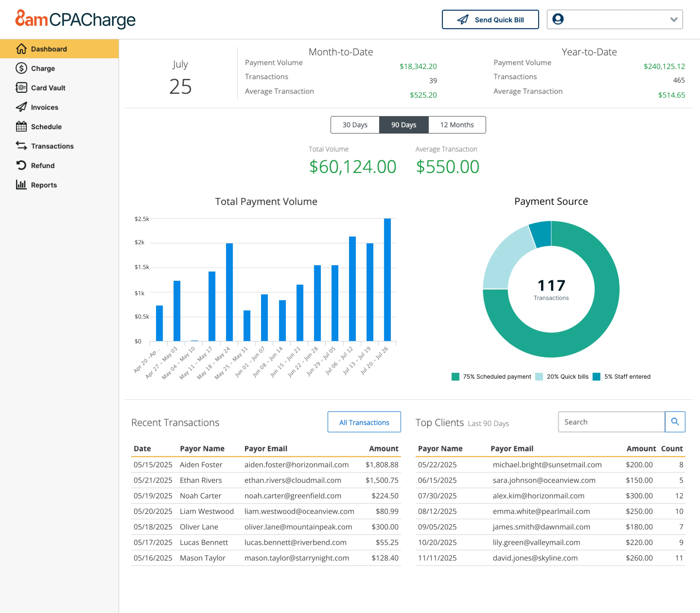Screen dimensions: 700x613
Task: Click the Dashboard home icon
Action: point(21,49)
